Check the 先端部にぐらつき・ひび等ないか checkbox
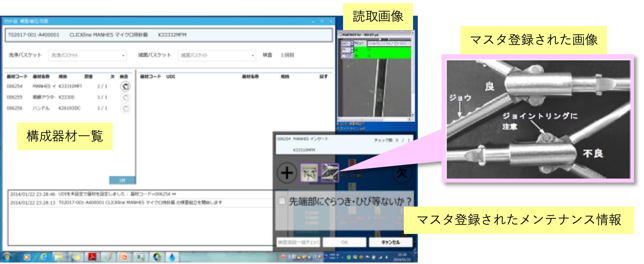This screenshot has height=264, width=644. click(x=282, y=201)
